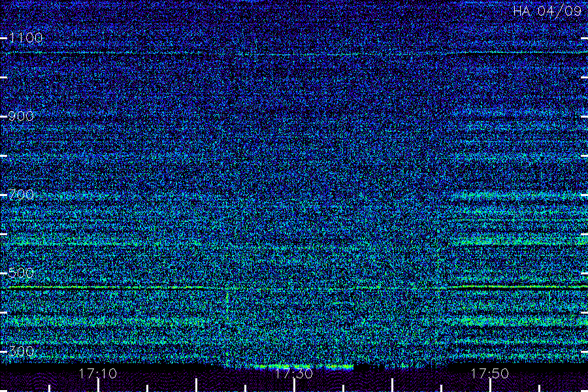Click the 1100 frequency axis label
Image resolution: width=588 pixels, height=392 pixels.
[x=25, y=37]
